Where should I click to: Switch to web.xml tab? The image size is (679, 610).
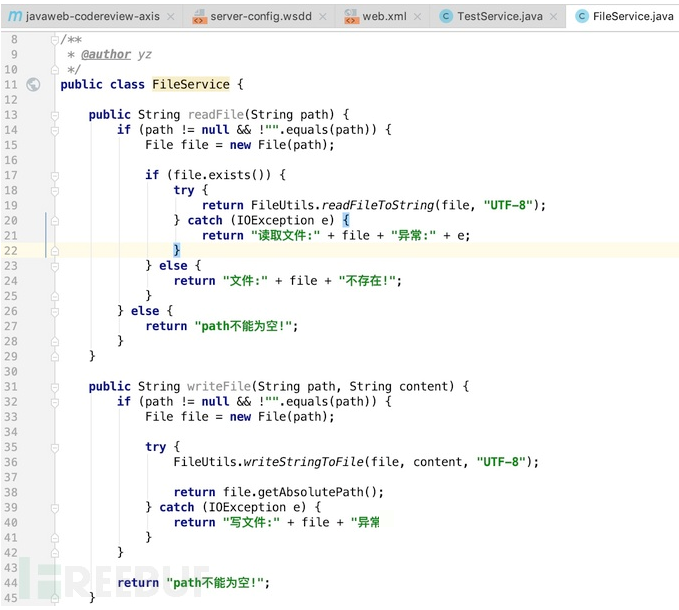coord(384,16)
